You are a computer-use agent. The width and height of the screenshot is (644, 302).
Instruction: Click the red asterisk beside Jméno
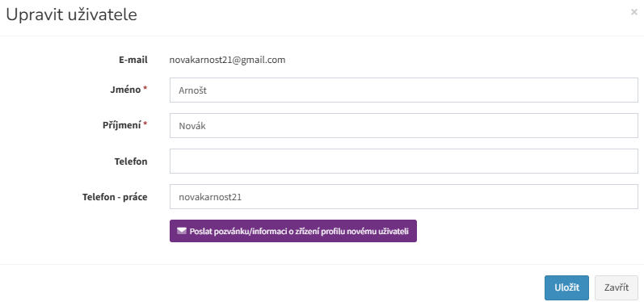[x=145, y=89]
